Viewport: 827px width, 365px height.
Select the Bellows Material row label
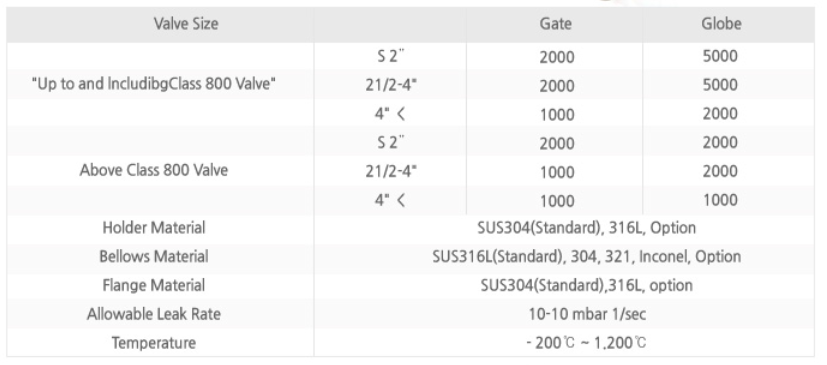(154, 257)
